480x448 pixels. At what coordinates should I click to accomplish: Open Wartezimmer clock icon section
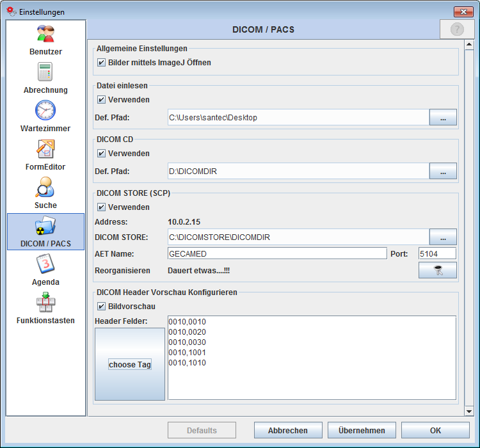coord(45,111)
